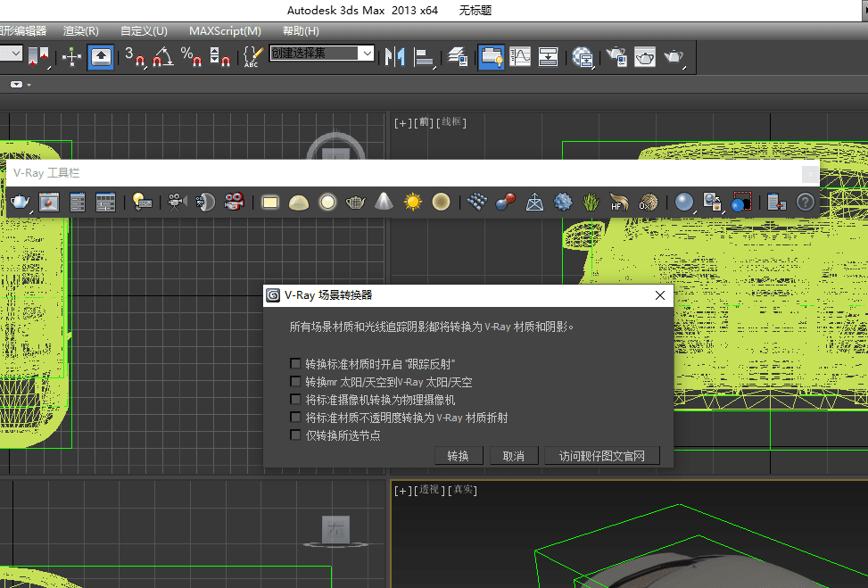Click the V-Ray dome camera icon
This screenshot has height=588, width=868.
click(205, 202)
